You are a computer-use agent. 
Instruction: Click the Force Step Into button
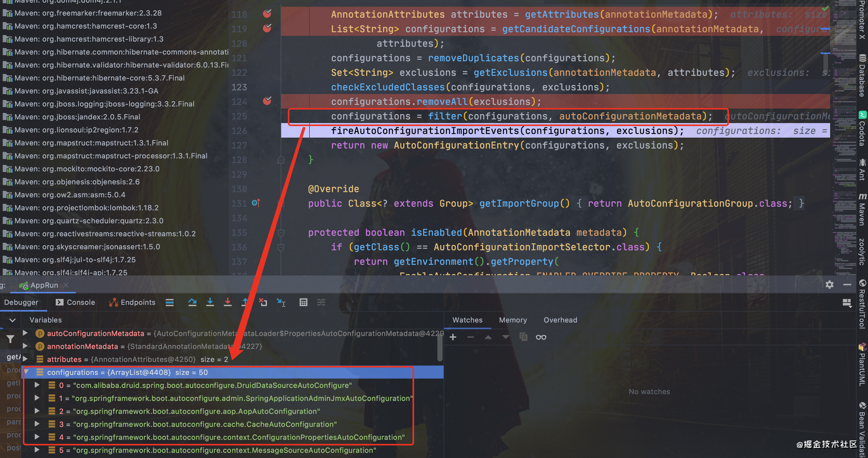click(228, 302)
